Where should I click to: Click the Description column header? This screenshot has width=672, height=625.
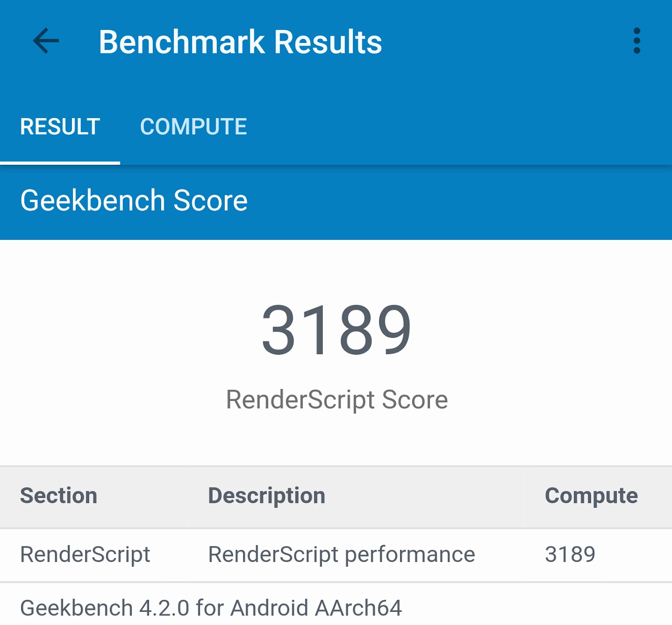coord(267,496)
